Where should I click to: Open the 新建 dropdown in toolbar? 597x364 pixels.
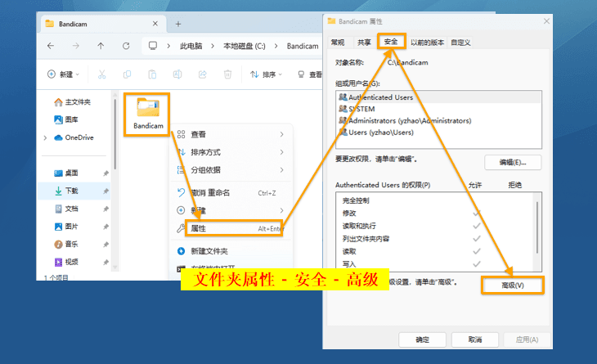tap(63, 74)
